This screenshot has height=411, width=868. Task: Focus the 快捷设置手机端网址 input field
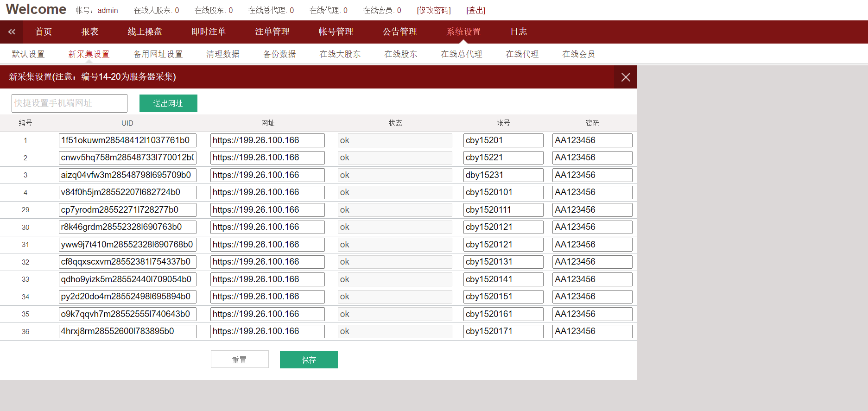coord(70,103)
